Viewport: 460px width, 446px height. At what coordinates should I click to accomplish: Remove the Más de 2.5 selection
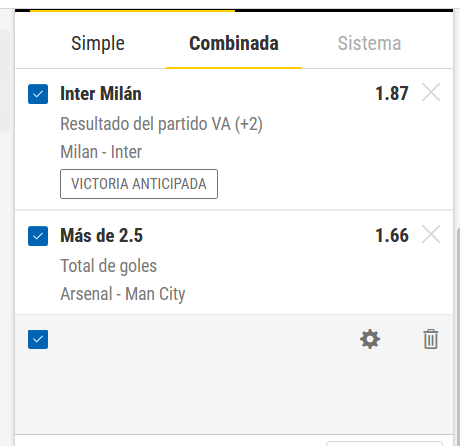[431, 234]
